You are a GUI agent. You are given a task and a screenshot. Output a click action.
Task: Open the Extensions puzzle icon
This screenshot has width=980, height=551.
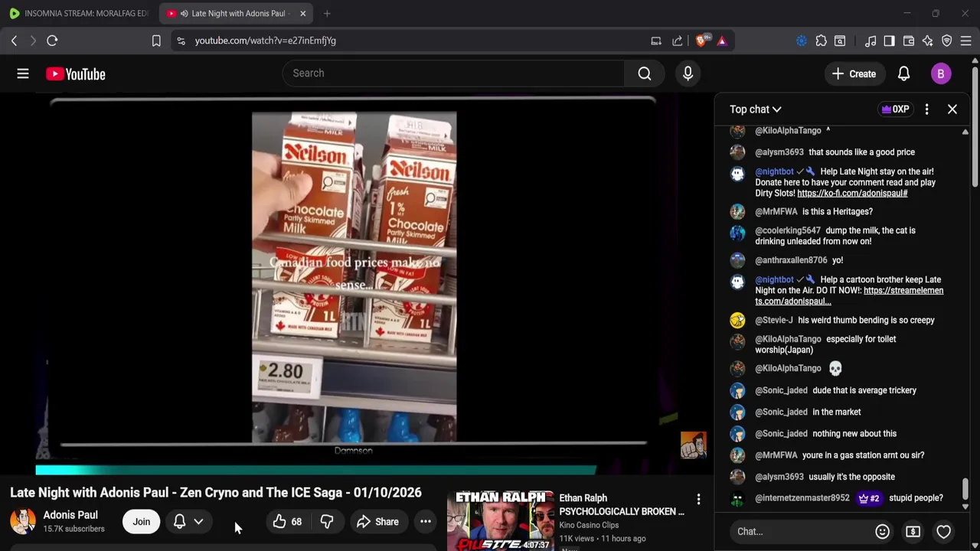pyautogui.click(x=821, y=41)
